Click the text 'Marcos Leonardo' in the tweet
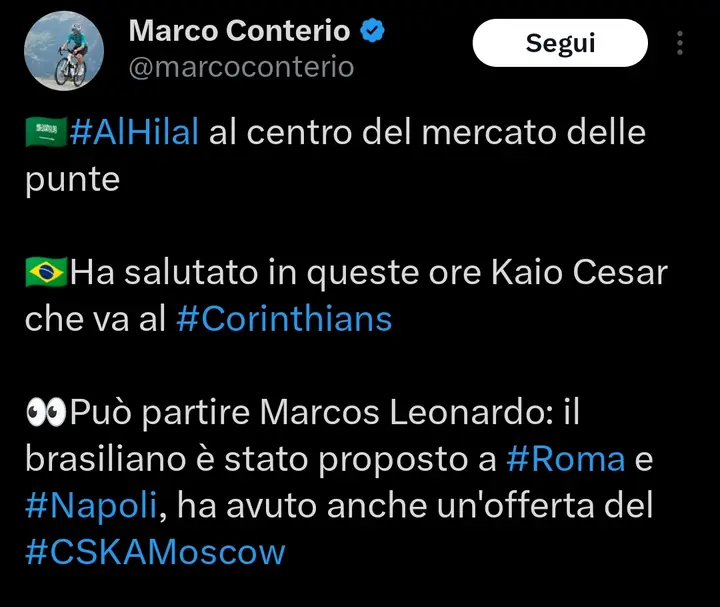 pyautogui.click(x=406, y=412)
